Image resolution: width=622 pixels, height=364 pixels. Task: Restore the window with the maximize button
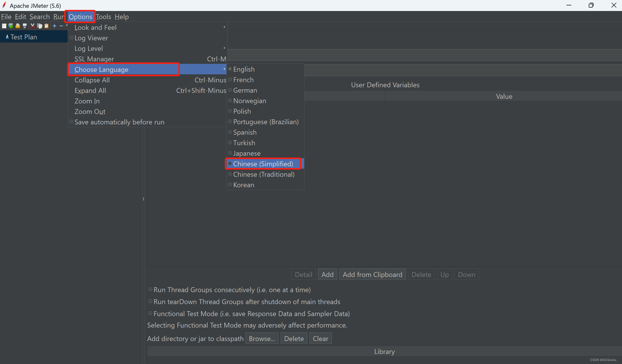point(591,5)
